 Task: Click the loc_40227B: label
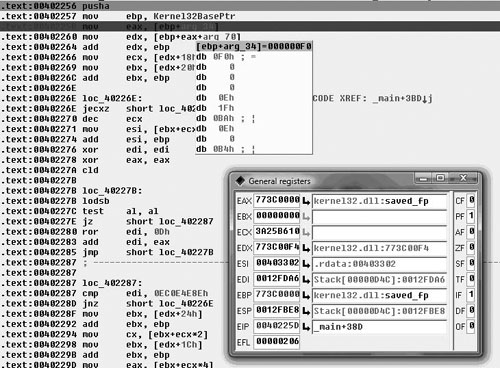112,191
